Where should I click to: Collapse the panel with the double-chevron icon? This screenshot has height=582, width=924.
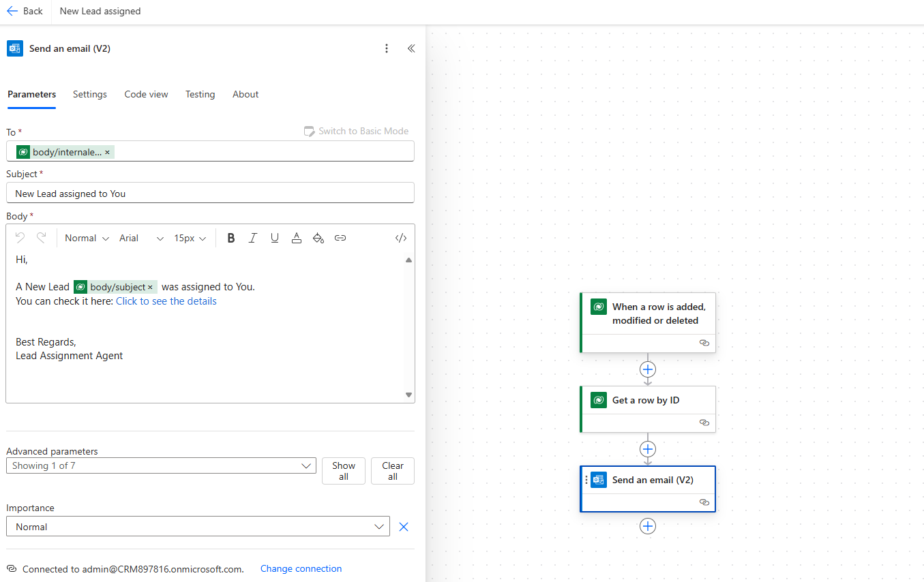coord(411,48)
